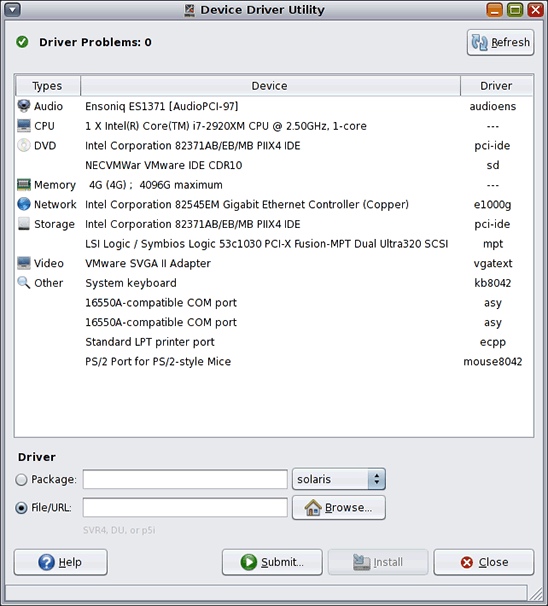Click the vgatext driver cell
Screen dimensions: 548x606
click(x=493, y=264)
